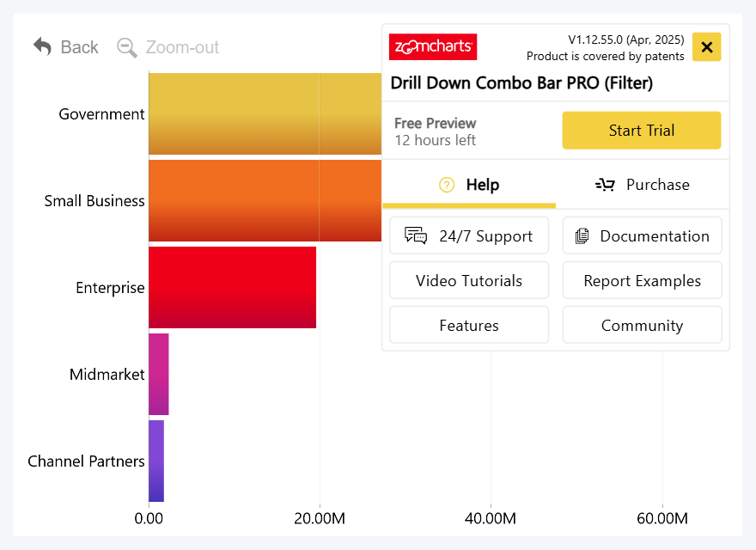756x550 pixels.
Task: Open the Features link
Action: pos(469,326)
